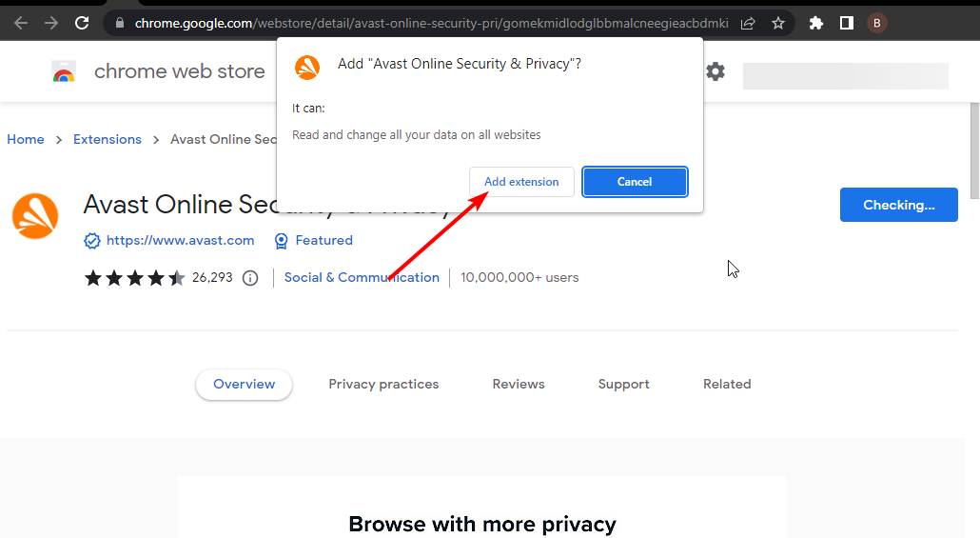Click the browser back arrow
The image size is (980, 538).
[21, 23]
